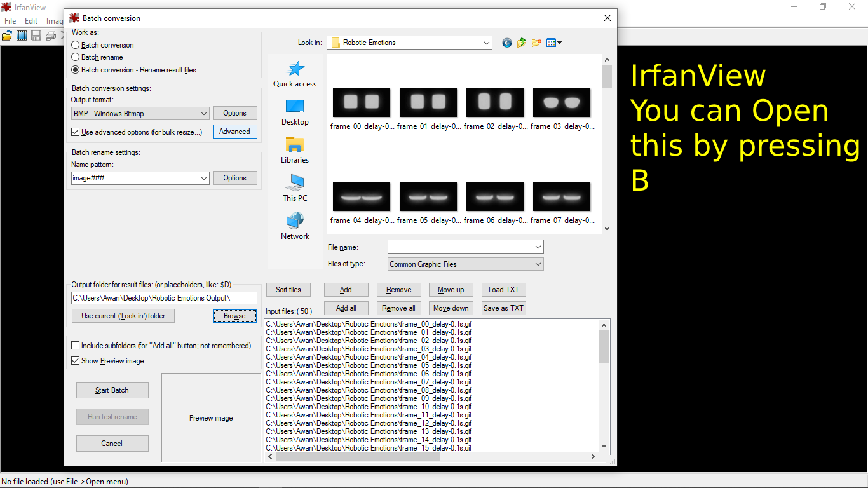
Task: Select the Batch conversion radio option
Action: click(76, 45)
